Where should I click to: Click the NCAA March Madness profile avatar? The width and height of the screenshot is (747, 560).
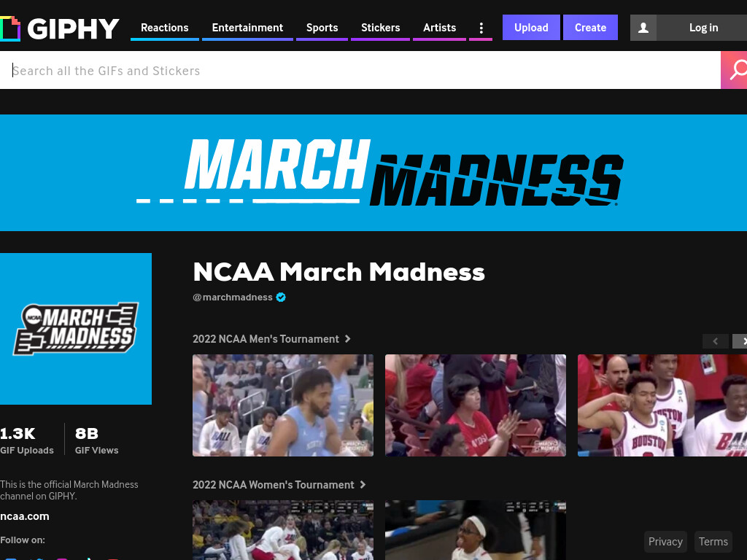pos(76,329)
